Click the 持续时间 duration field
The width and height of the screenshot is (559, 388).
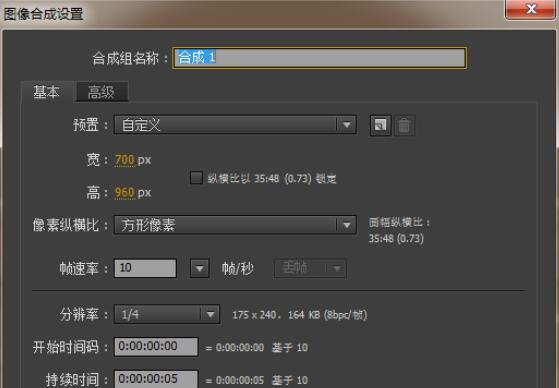pyautogui.click(x=156, y=379)
